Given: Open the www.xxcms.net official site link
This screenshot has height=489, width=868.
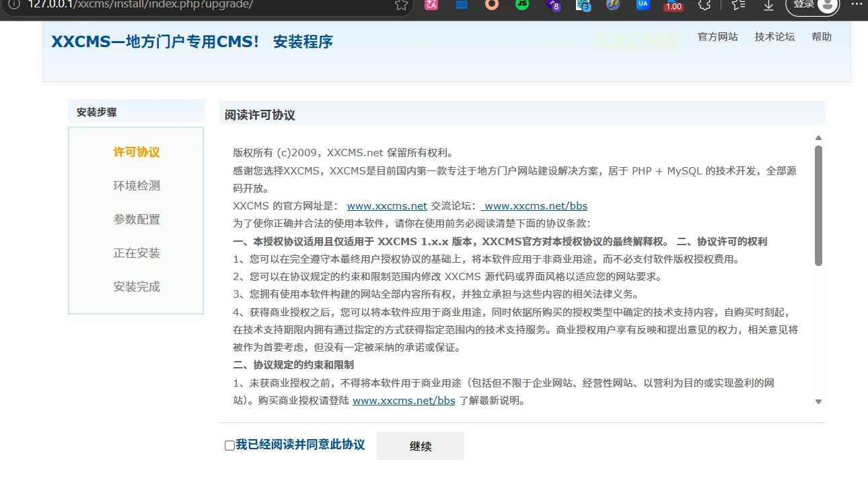Looking at the screenshot, I should click(387, 205).
